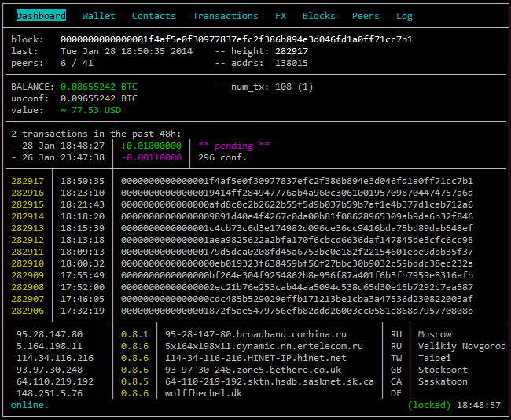Open the Transactions tab
This screenshot has width=511, height=420.
point(225,16)
